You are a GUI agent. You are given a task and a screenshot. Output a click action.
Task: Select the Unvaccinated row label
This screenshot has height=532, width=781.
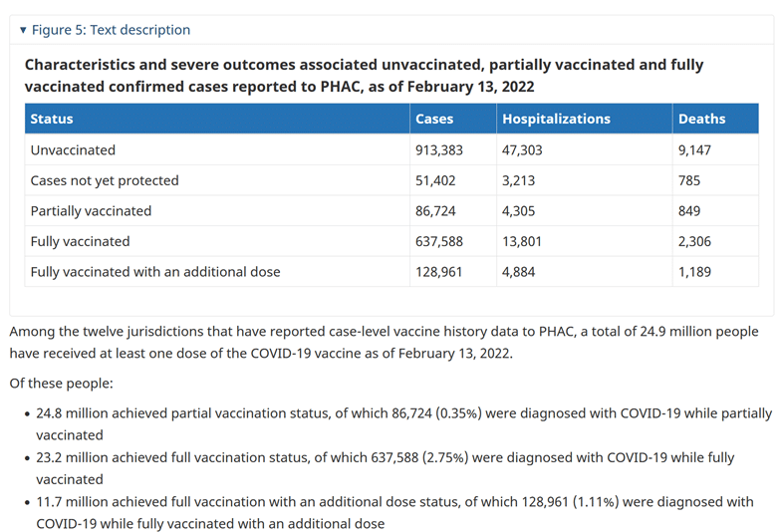click(73, 149)
